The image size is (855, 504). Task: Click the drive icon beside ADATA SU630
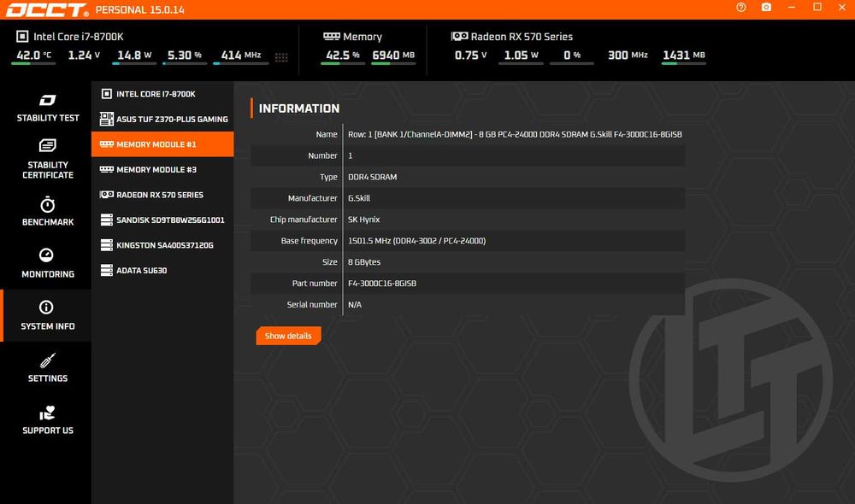tap(107, 270)
